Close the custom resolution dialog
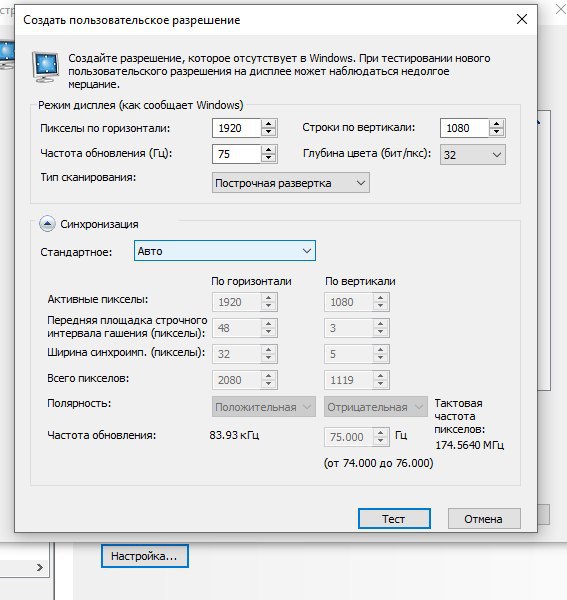This screenshot has width=567, height=600. pos(522,19)
